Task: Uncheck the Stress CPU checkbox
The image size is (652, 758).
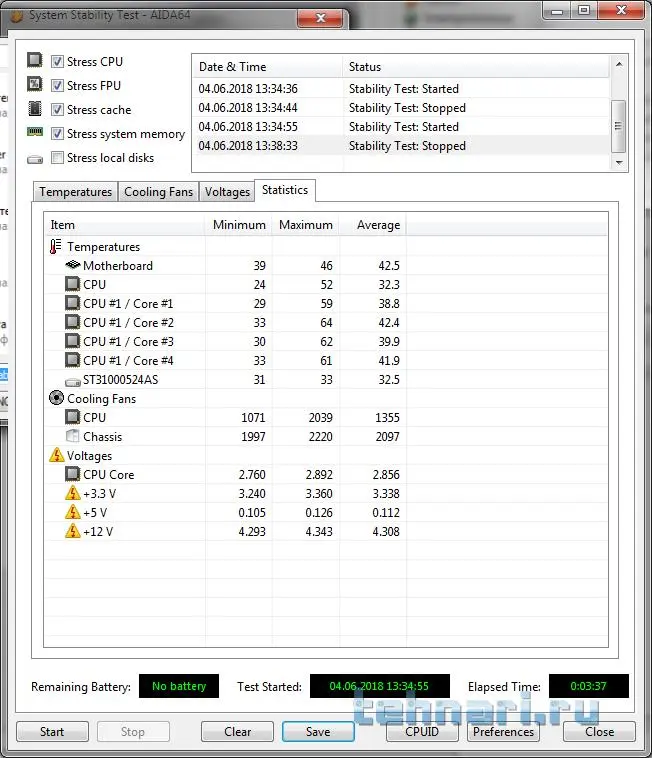Action: [57, 61]
